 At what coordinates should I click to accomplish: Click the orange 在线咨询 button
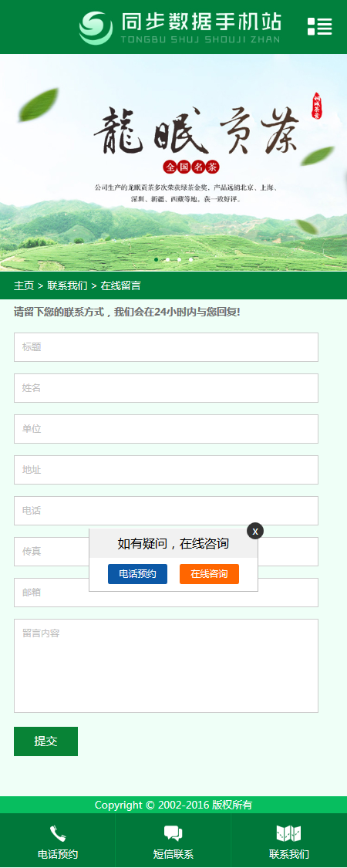[x=209, y=574]
